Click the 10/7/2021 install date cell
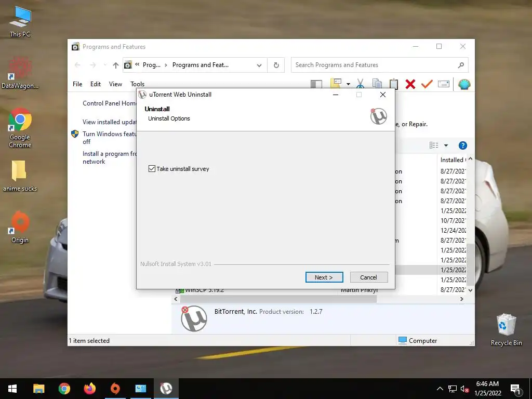 pos(453,220)
